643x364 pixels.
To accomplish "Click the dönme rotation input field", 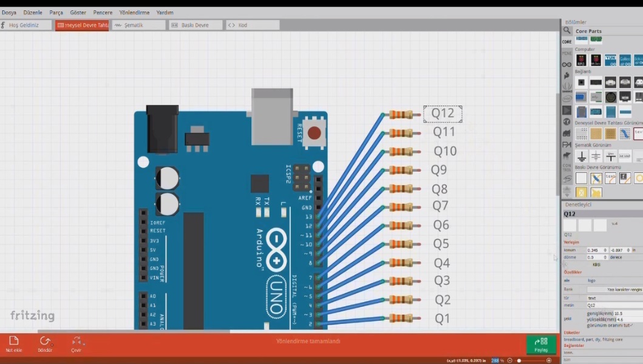I will pyautogui.click(x=594, y=257).
